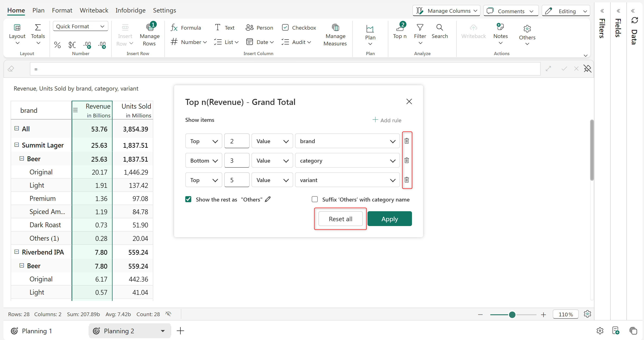The width and height of the screenshot is (644, 340).
Task: Open the Quick Format dropdown
Action: [80, 26]
